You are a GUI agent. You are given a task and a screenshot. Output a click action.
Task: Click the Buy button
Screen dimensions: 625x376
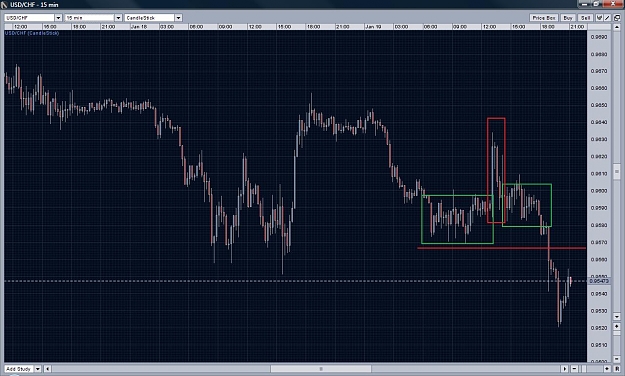568,18
